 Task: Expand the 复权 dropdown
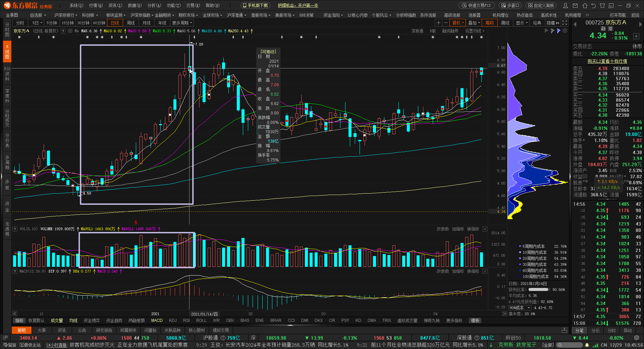[x=458, y=23]
